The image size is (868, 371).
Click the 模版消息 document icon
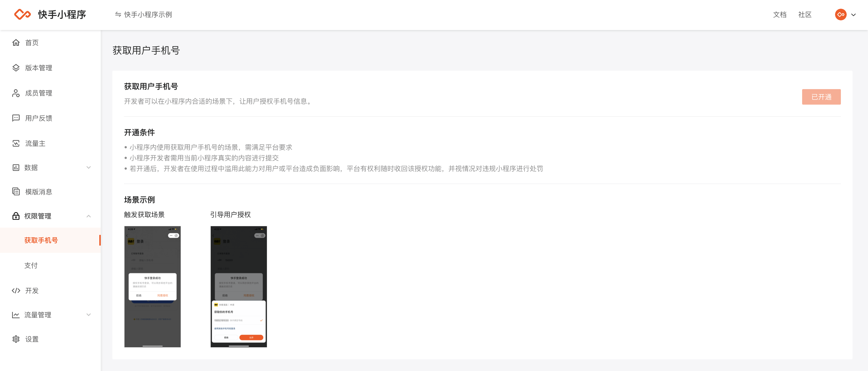click(16, 191)
